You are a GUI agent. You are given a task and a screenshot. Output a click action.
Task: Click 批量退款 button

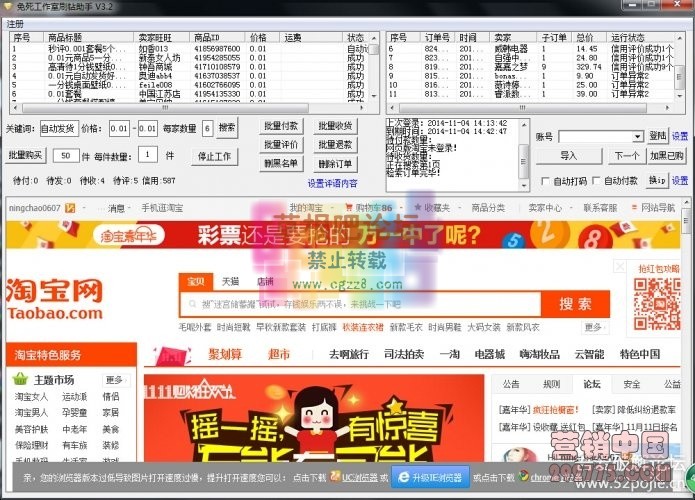[335, 145]
